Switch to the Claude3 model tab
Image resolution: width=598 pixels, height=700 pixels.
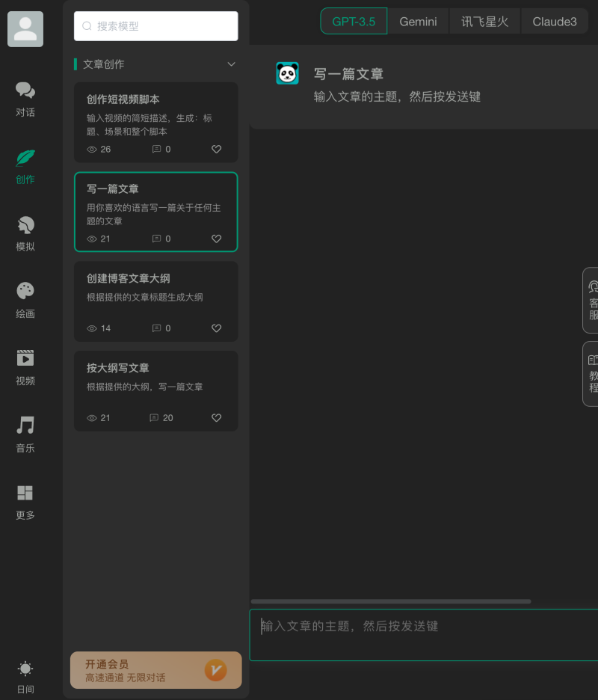[555, 21]
